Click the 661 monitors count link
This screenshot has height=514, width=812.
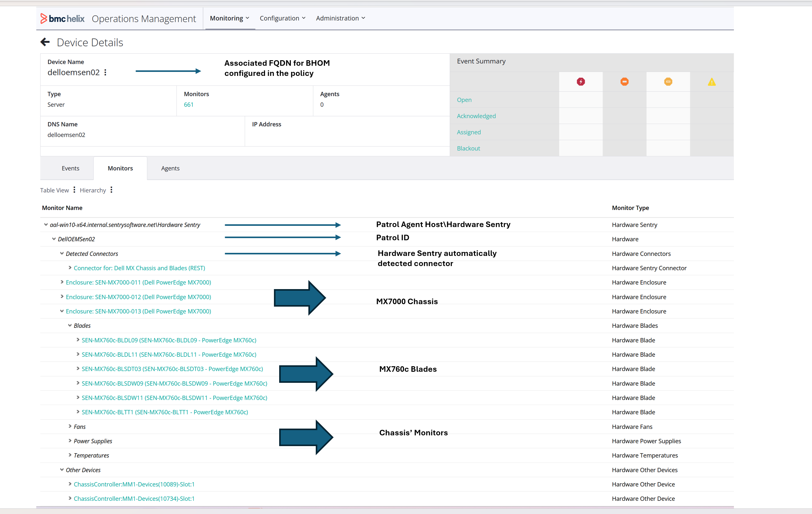tap(188, 104)
